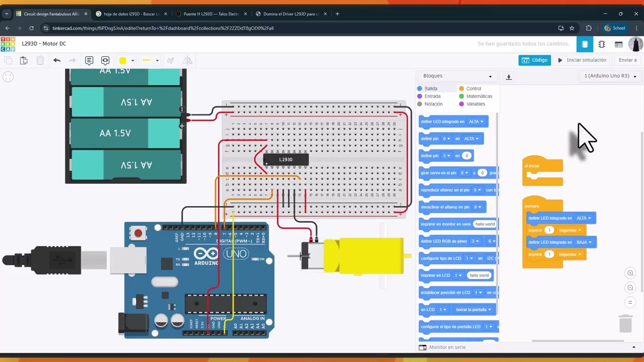Zoom out on the blocks workspace
This screenshot has width=644, height=362.
tap(630, 288)
